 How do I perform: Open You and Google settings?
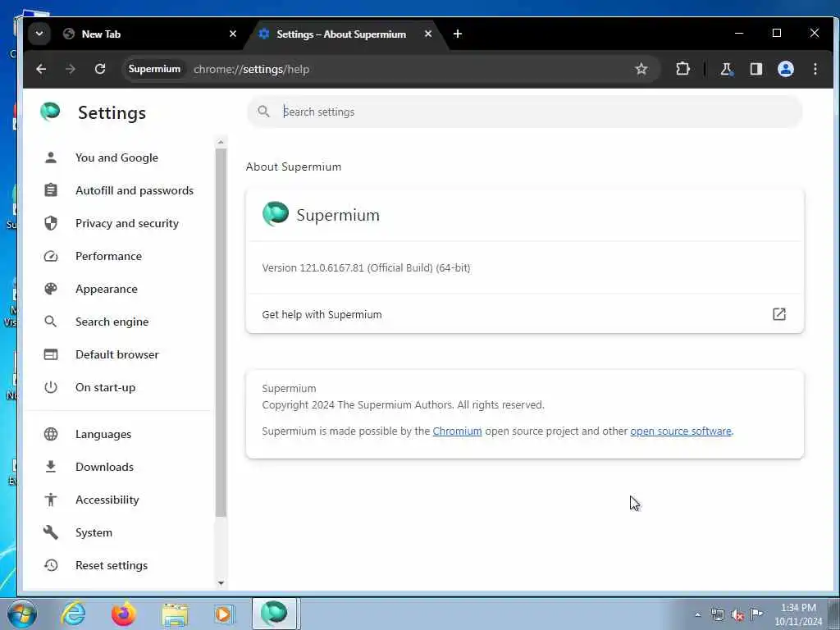pyautogui.click(x=116, y=157)
